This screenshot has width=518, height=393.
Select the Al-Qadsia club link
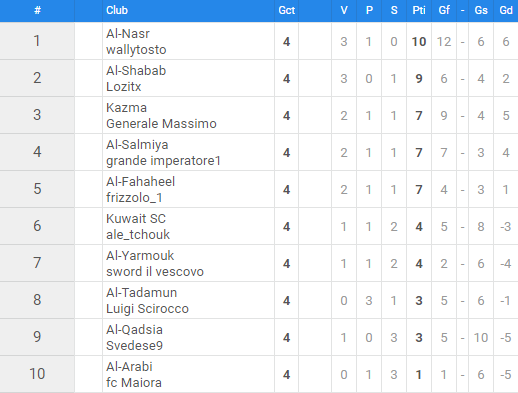click(134, 330)
